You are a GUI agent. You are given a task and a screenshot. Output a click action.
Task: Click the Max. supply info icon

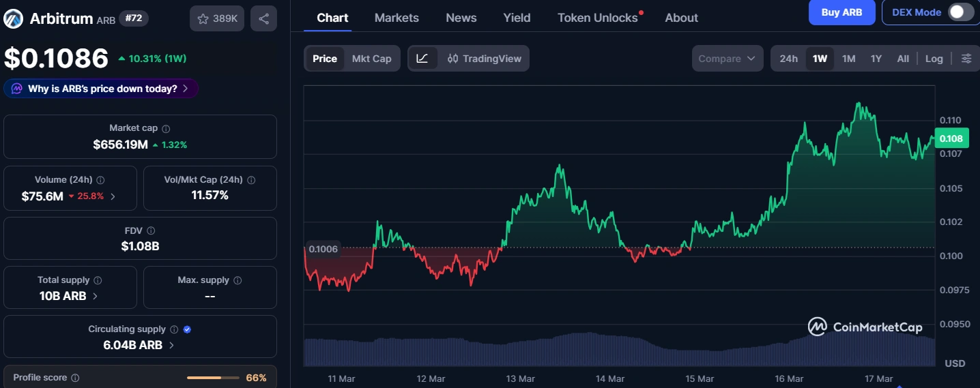[237, 280]
